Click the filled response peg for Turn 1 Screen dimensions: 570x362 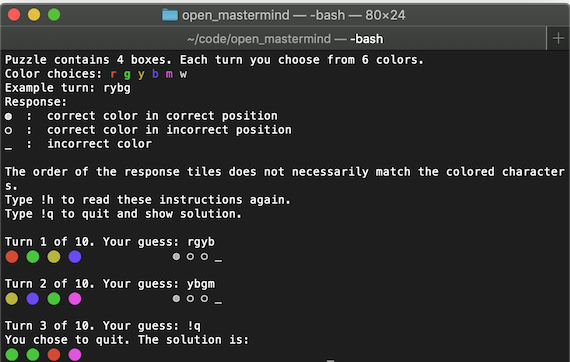176,257
